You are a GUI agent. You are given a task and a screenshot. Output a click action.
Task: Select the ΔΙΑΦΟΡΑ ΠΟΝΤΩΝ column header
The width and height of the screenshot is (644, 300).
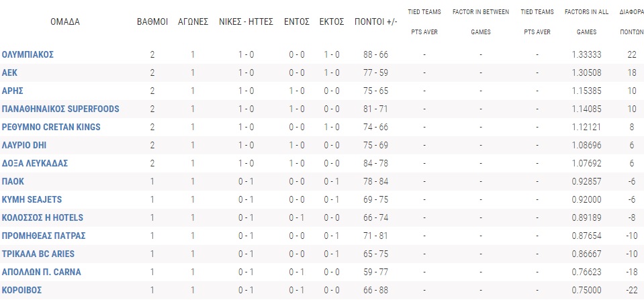631,21
